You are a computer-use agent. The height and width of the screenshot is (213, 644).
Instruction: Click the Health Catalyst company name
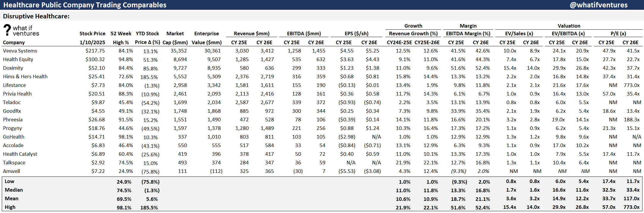coord(20,154)
